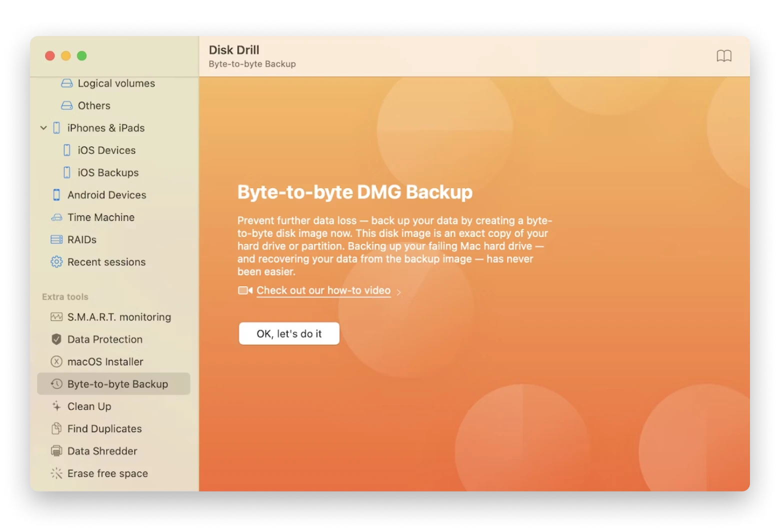Screen dimensions: 780x532
Task: Click the Byte-to-byte Backup clock icon
Action: pos(56,384)
